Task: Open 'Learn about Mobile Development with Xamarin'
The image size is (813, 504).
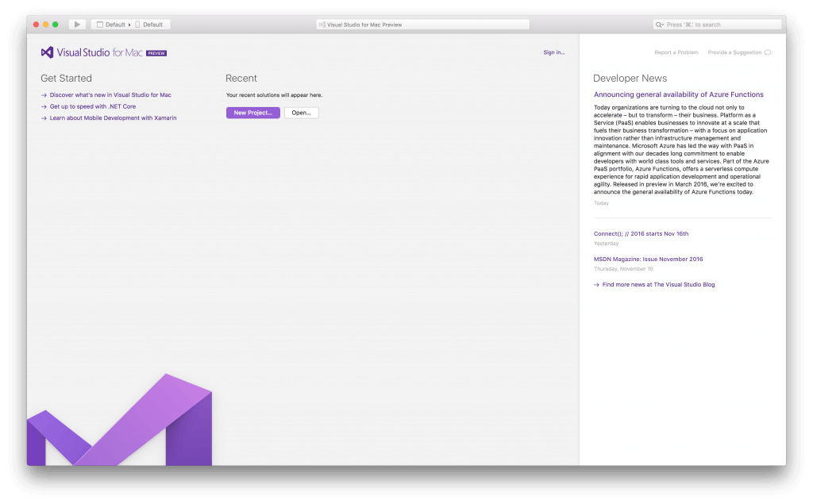Action: coord(113,117)
